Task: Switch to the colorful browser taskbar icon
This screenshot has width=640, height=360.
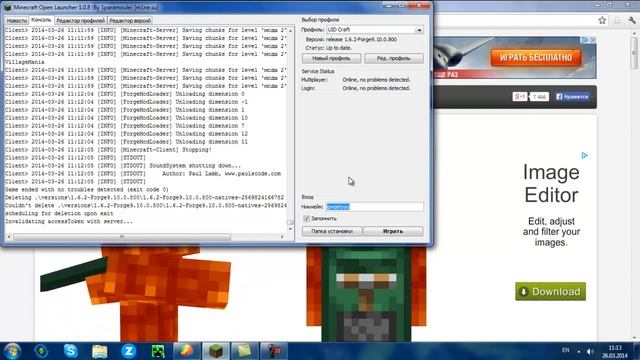Action: (187, 351)
